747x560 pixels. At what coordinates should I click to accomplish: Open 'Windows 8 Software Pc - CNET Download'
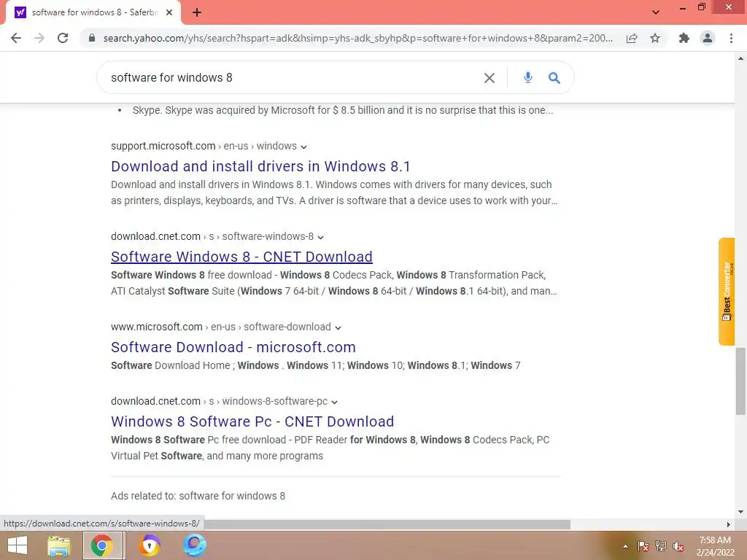(252, 421)
